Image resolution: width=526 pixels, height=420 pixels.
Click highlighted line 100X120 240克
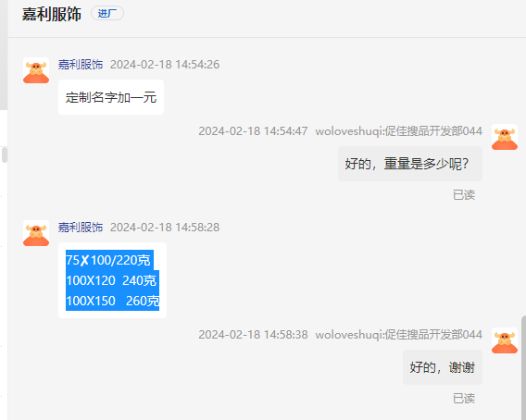(x=112, y=280)
